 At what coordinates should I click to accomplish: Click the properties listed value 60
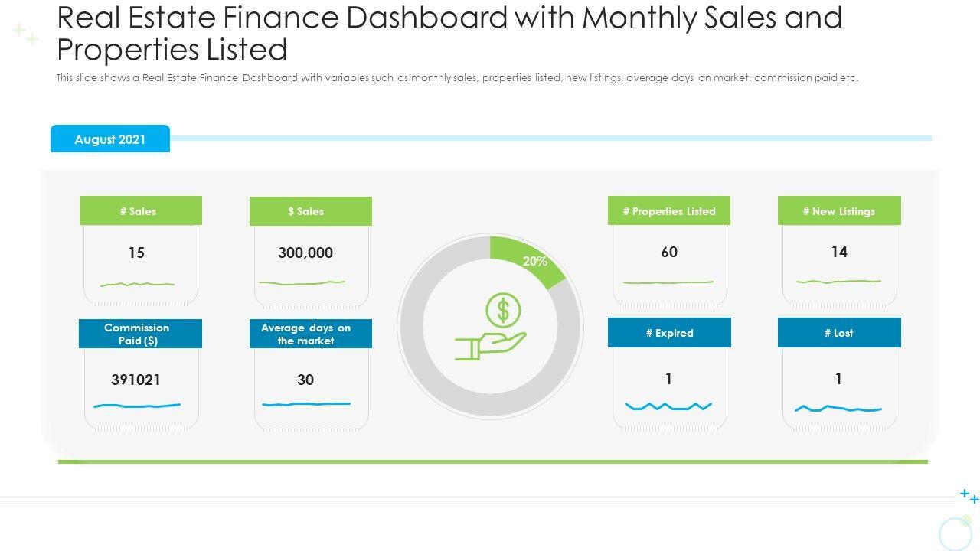click(669, 252)
